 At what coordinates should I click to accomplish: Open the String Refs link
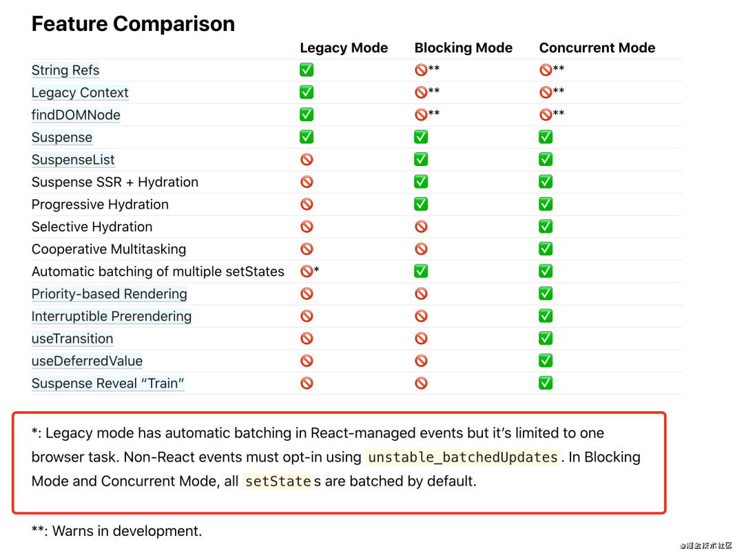tap(65, 70)
